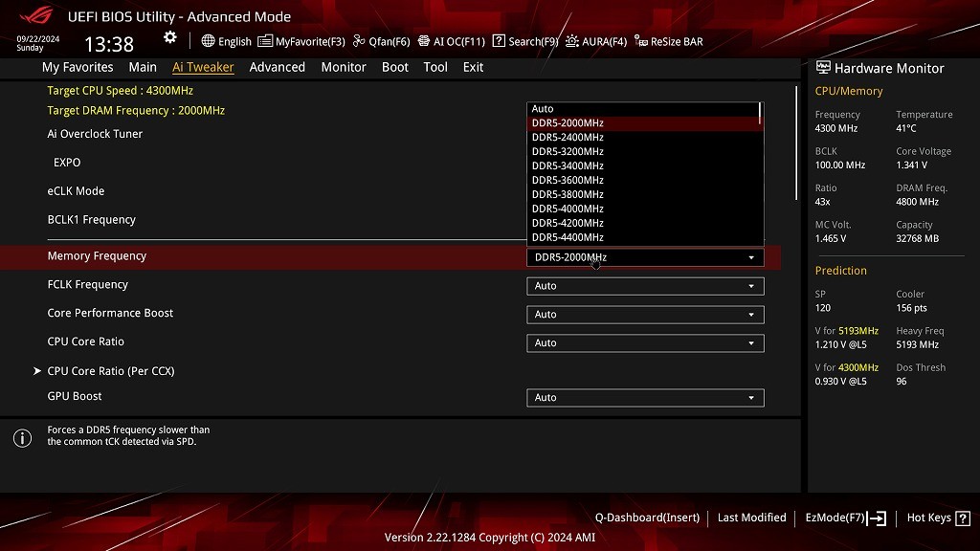Choose DDR5-3800MHz option
The height and width of the screenshot is (551, 980).
point(642,195)
